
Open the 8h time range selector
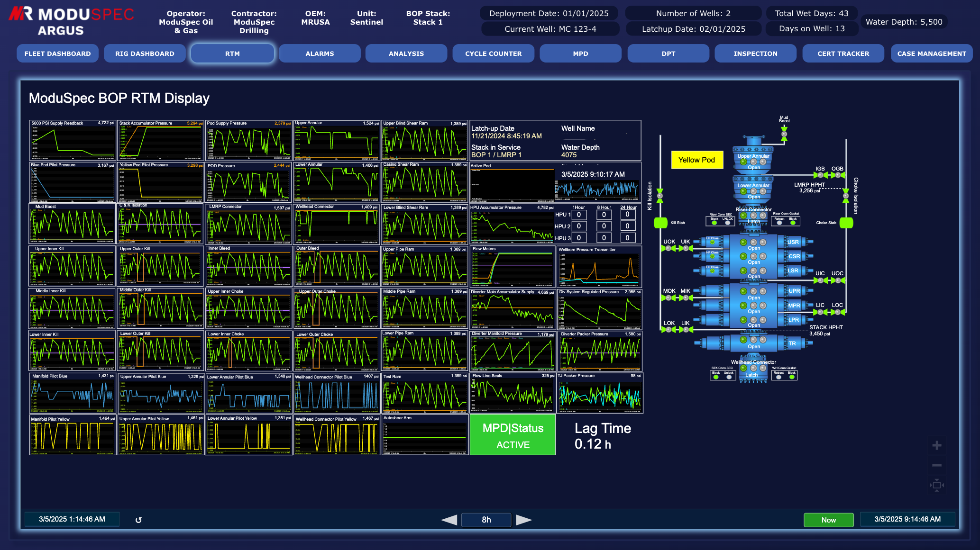pyautogui.click(x=486, y=520)
